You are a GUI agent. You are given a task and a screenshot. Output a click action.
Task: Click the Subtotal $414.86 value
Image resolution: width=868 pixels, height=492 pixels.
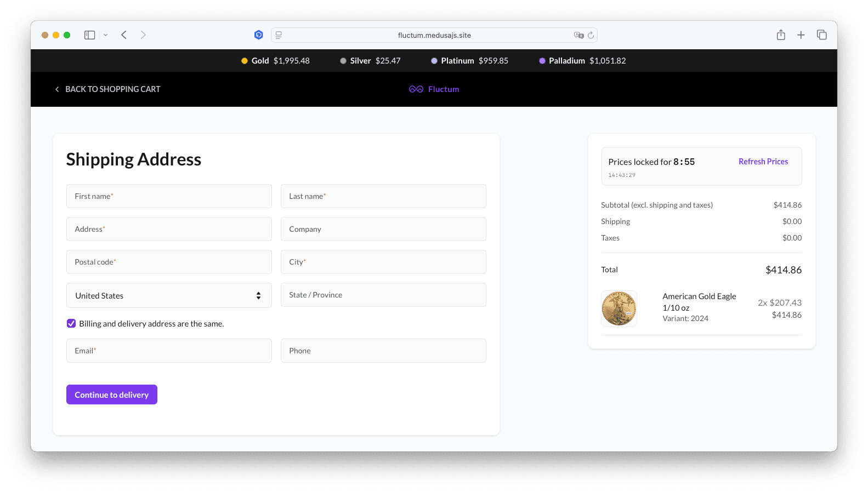tap(787, 205)
